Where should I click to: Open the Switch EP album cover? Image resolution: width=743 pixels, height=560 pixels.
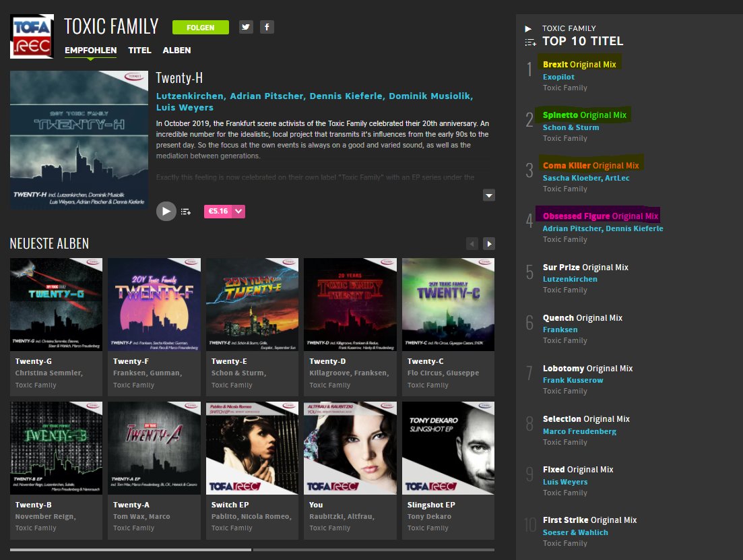coord(252,448)
